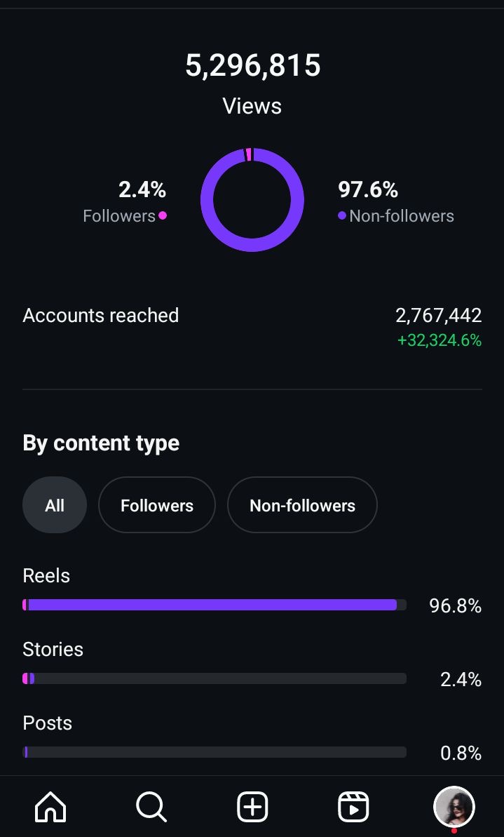Expand the Stories content type details
Image resolution: width=504 pixels, height=837 pixels.
[53, 649]
